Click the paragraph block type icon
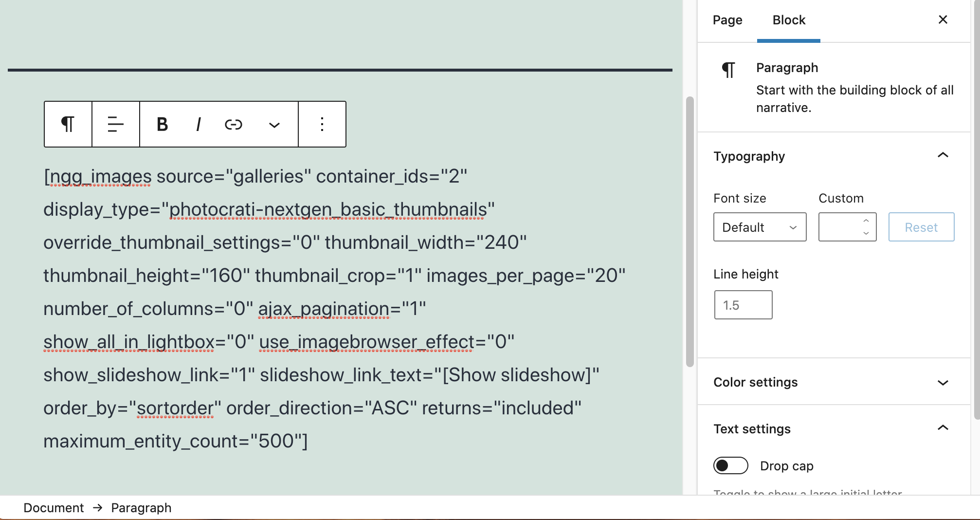Screen dimensions: 980x520 [67, 124]
